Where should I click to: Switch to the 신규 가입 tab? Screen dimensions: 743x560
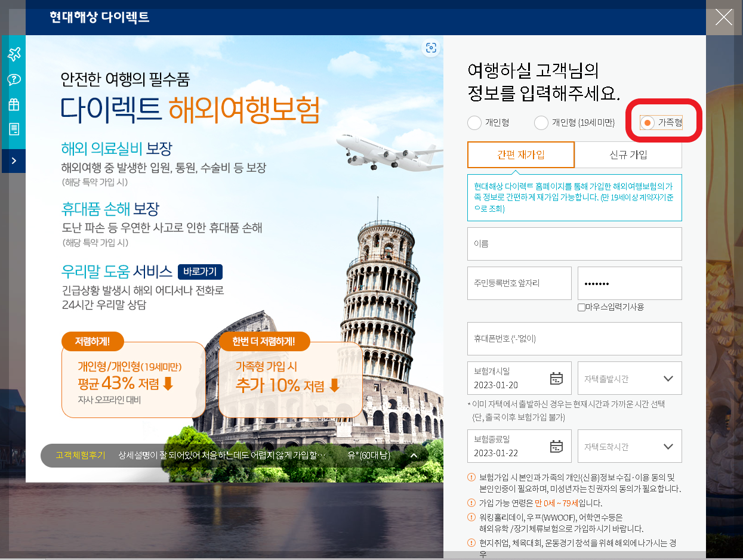pos(628,154)
